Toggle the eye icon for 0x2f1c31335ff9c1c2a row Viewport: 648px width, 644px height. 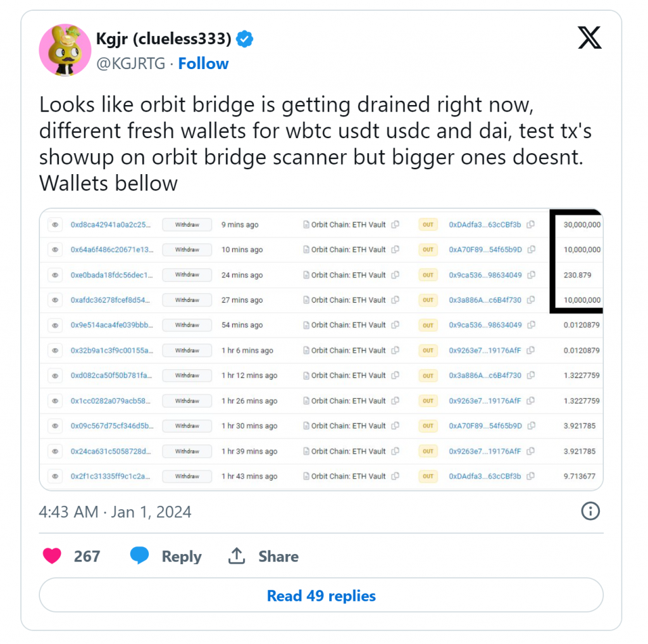pos(55,476)
